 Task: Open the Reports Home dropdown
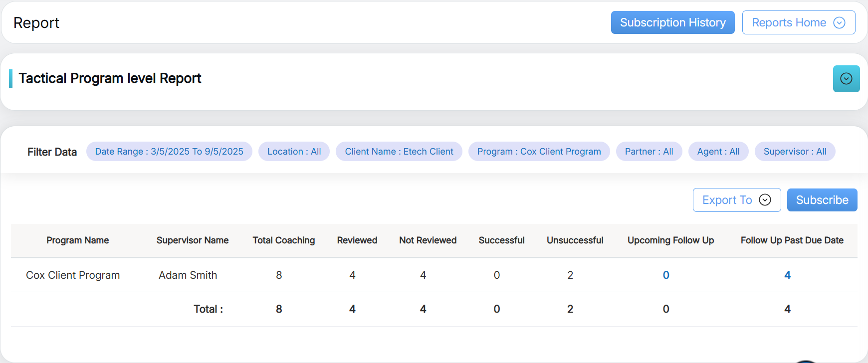pos(798,22)
